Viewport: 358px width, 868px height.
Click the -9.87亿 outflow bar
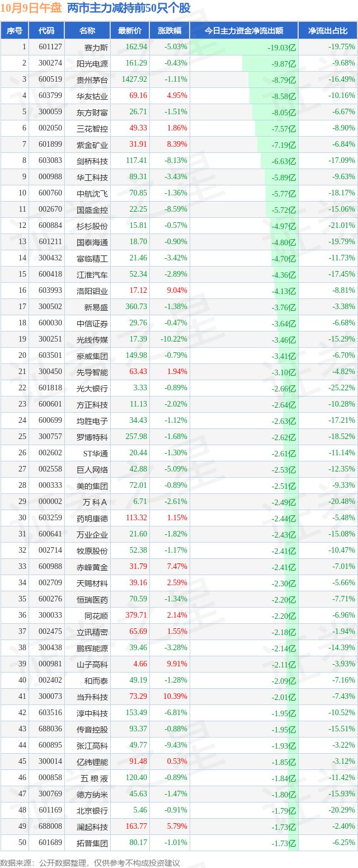click(270, 63)
